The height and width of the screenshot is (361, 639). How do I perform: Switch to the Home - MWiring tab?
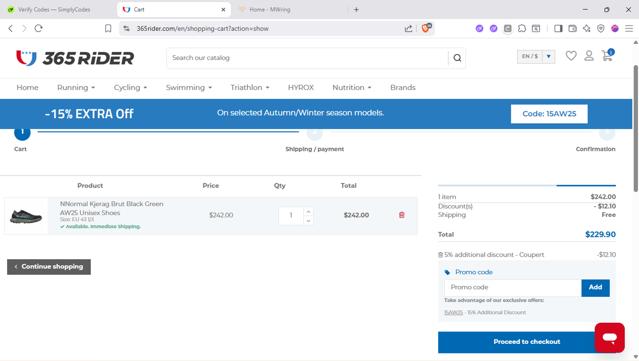pyautogui.click(x=269, y=9)
